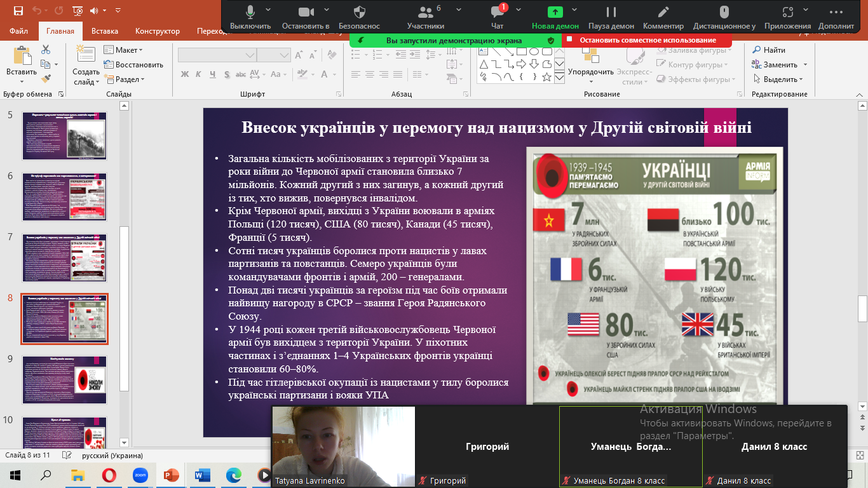Select the triangle shape in shapes gallery

click(484, 64)
